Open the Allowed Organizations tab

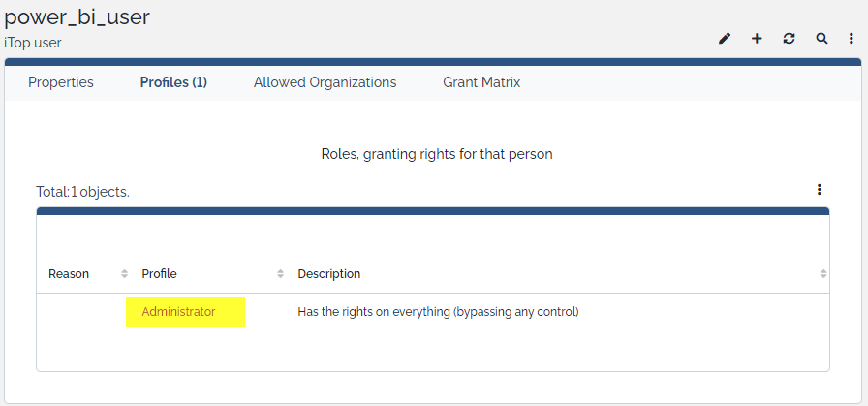(325, 82)
